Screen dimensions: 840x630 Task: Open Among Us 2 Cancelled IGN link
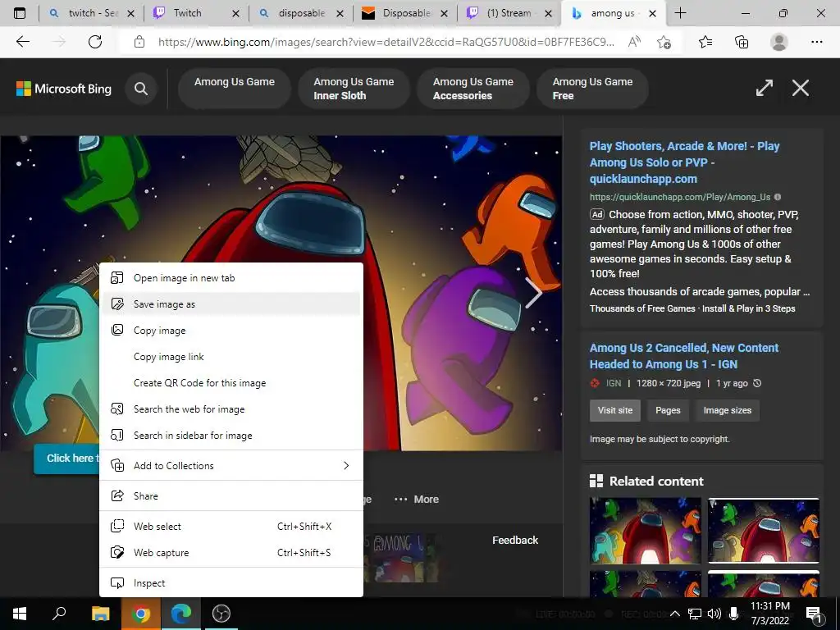click(x=683, y=356)
